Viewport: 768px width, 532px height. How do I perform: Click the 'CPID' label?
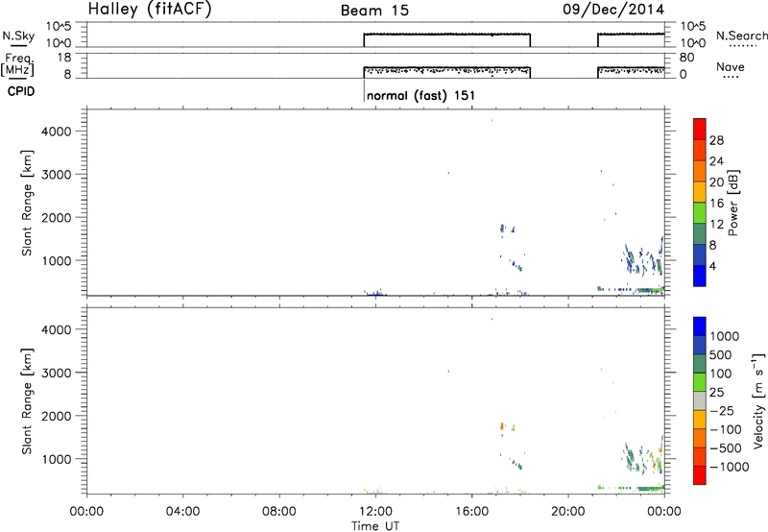click(x=21, y=91)
